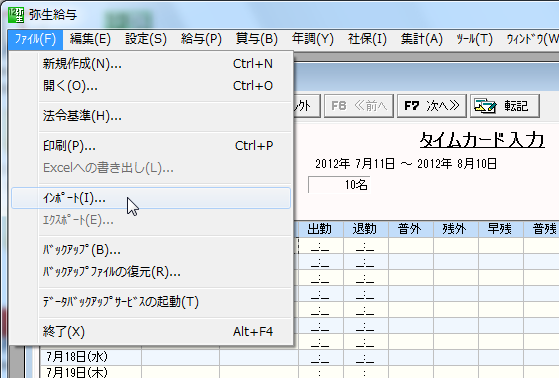Open the 社保(I) menu
The height and width of the screenshot is (378, 559).
[367, 39]
